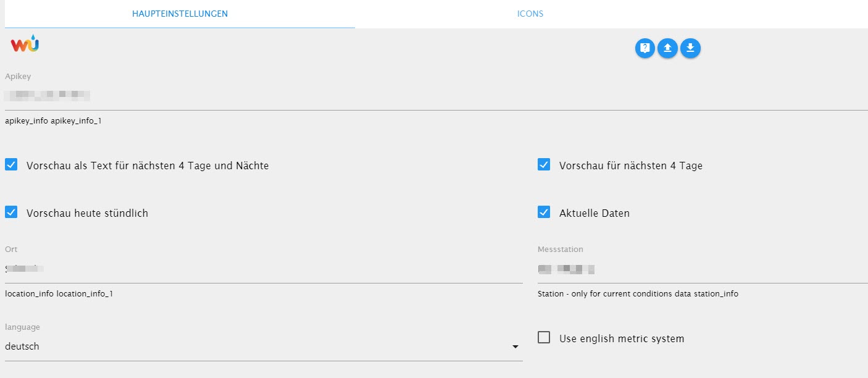Enable Use english metric system
868x378 pixels.
tap(544, 338)
